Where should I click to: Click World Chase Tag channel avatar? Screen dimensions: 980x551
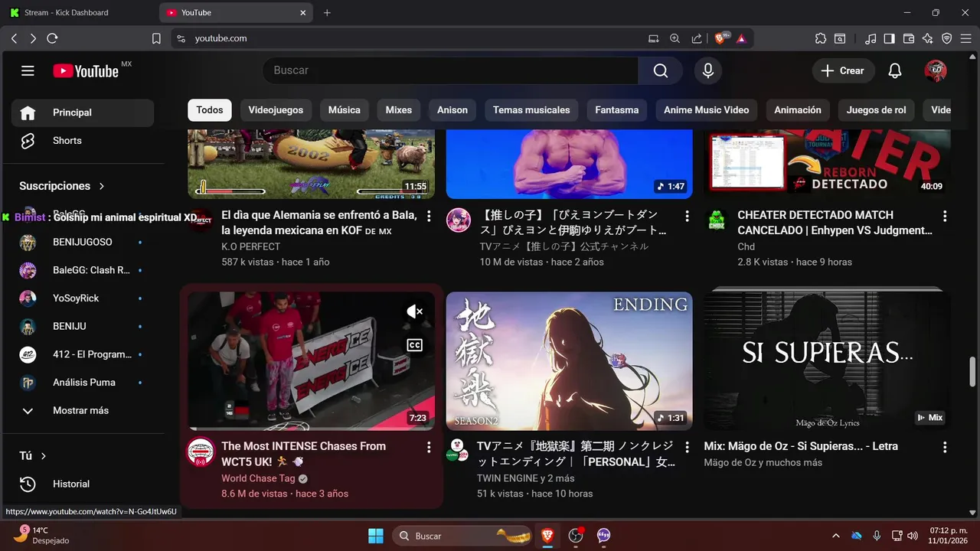(201, 452)
